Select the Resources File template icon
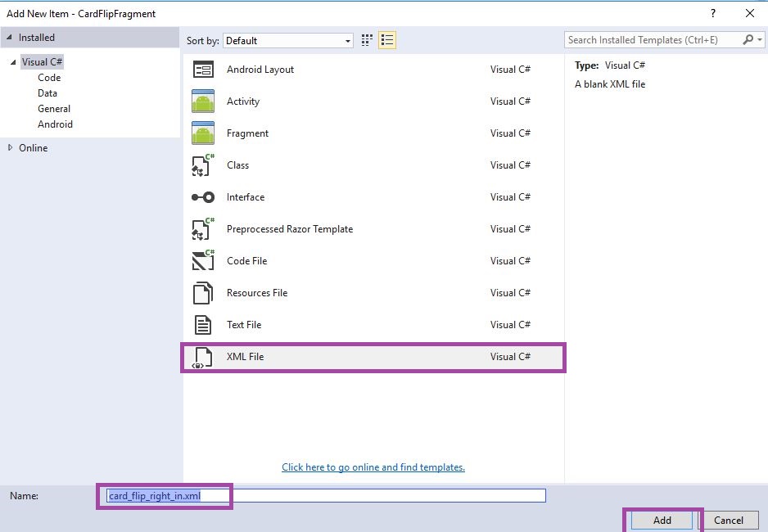Image resolution: width=768 pixels, height=532 pixels. tap(203, 293)
